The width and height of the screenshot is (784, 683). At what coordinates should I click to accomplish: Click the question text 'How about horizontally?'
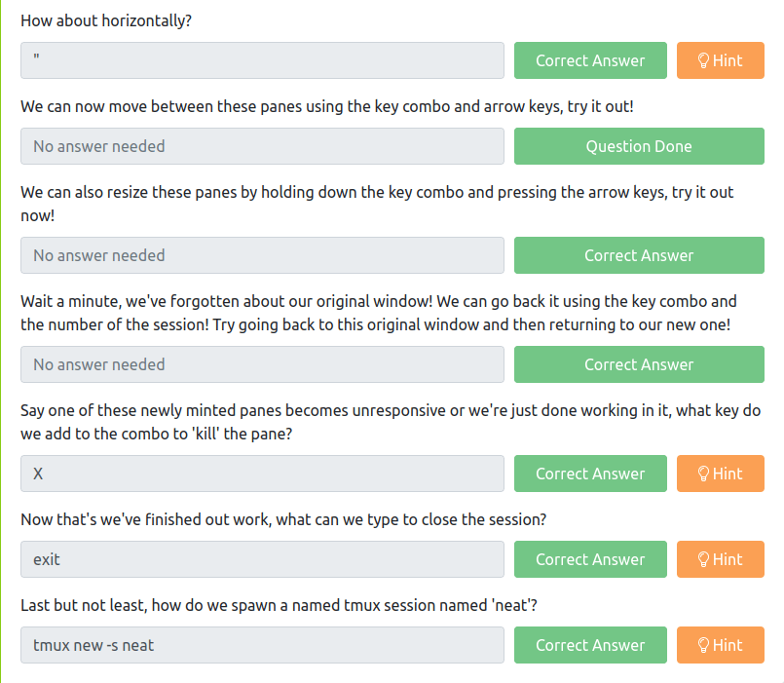(106, 21)
